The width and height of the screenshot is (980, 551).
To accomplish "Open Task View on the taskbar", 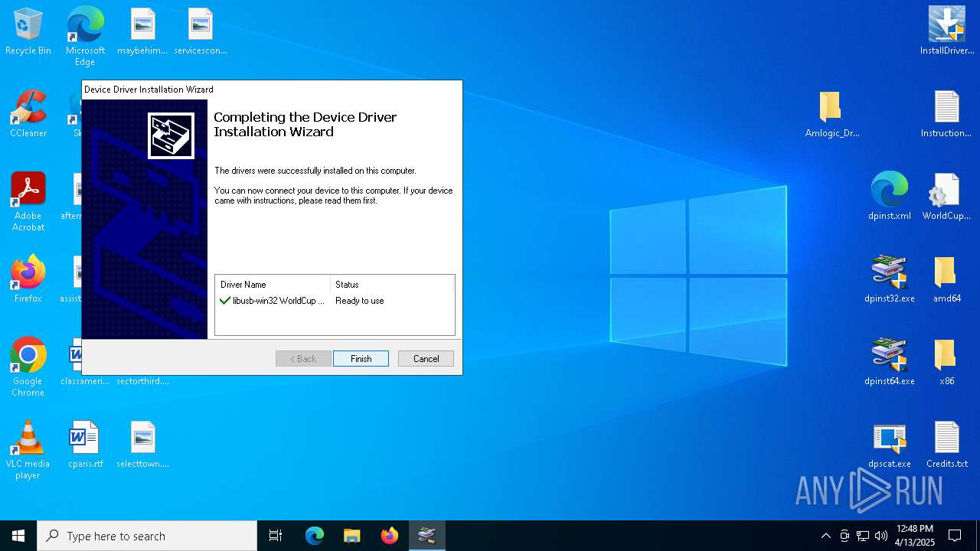I will tap(276, 536).
